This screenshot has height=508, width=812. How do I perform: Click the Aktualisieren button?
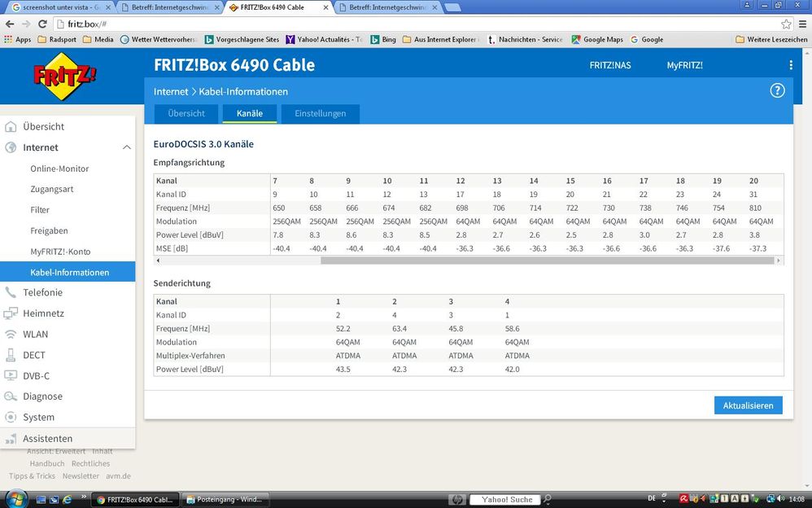[x=749, y=405]
